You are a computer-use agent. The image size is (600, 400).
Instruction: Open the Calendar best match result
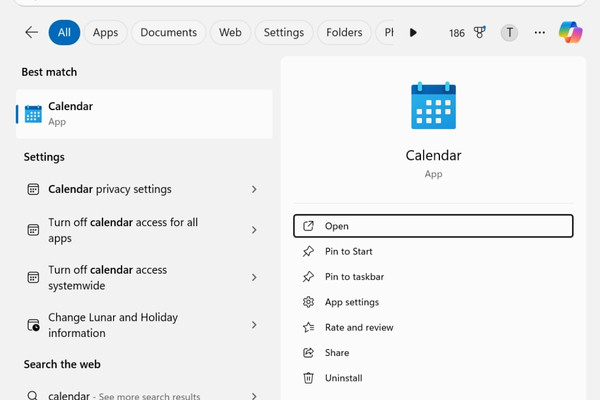(x=144, y=114)
